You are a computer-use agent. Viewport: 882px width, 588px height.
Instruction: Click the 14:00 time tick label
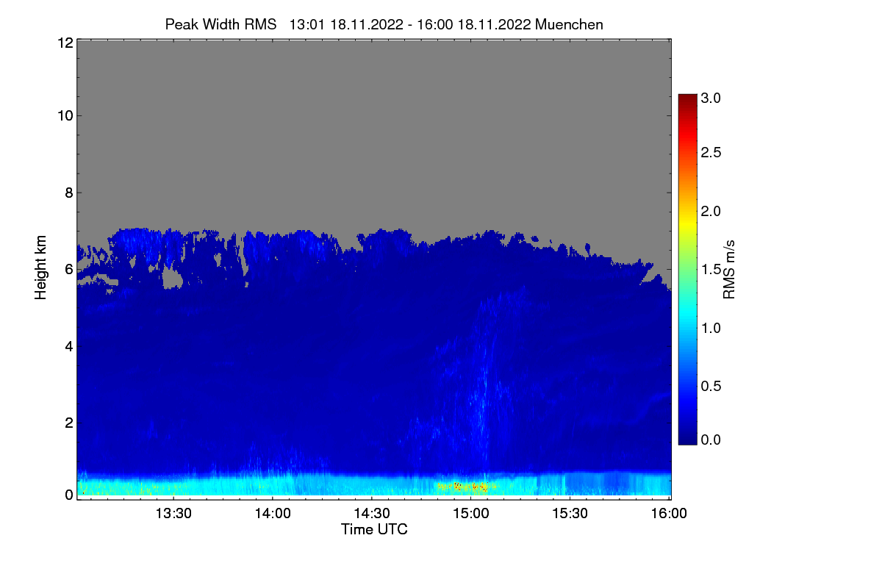[x=273, y=514]
